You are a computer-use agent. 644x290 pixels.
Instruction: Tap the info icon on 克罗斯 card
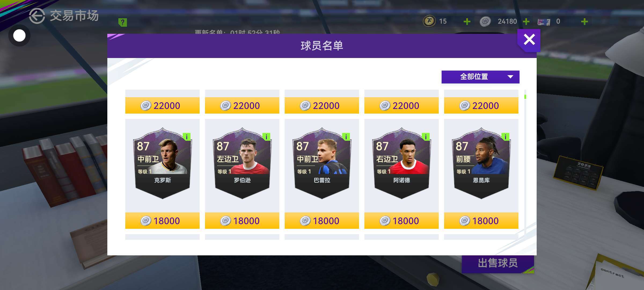point(187,137)
